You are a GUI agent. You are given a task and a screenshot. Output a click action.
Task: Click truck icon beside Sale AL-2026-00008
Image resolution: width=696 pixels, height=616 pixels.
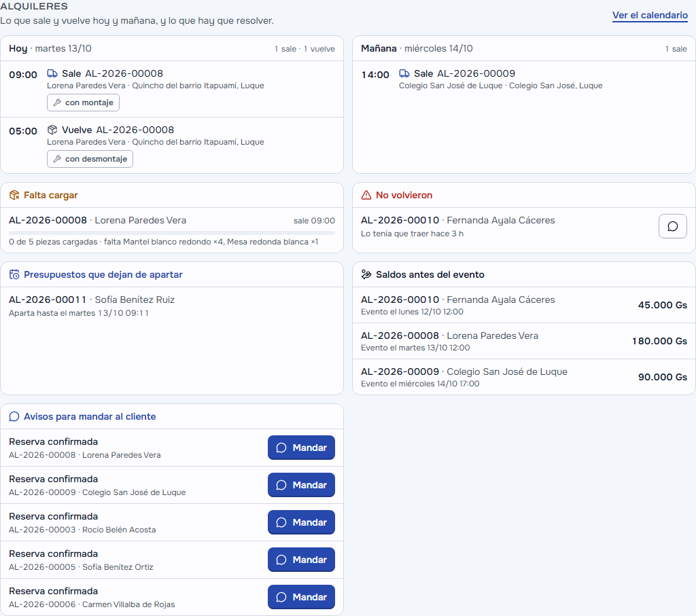coord(52,73)
